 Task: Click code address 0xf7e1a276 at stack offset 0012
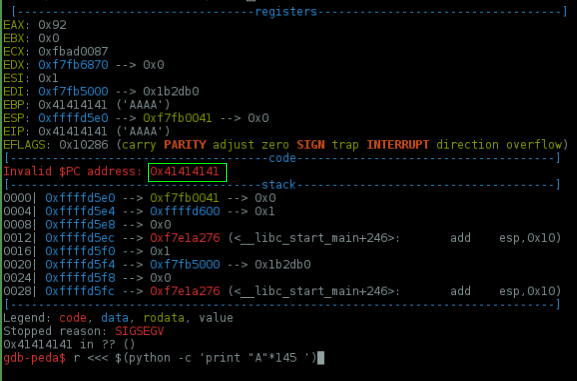coord(185,238)
